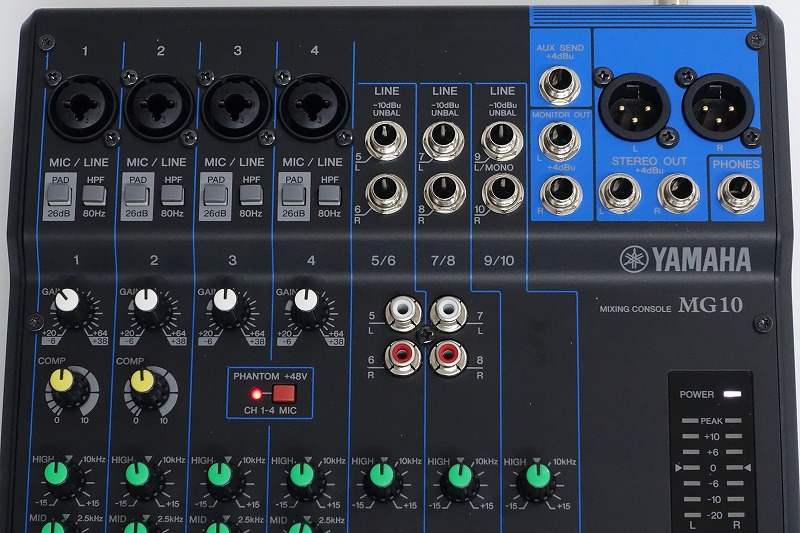This screenshot has width=800, height=533.
Task: Click the MIXING CONSOLE text
Action: pyautogui.click(x=635, y=309)
